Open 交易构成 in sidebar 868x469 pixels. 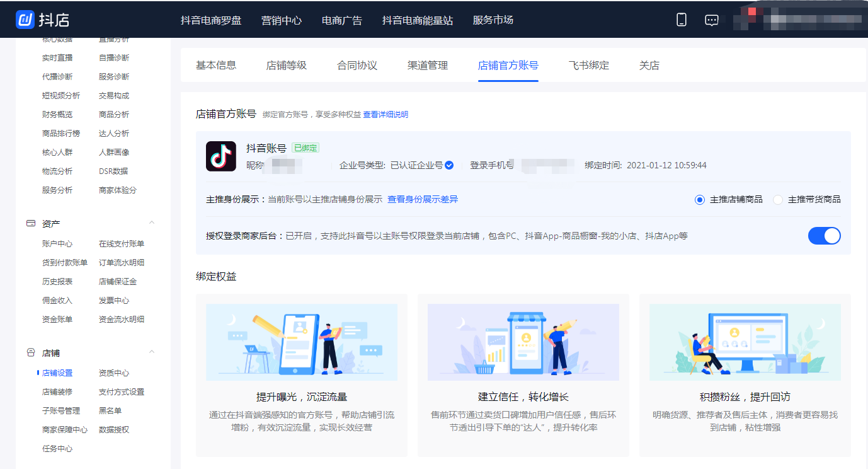[114, 95]
